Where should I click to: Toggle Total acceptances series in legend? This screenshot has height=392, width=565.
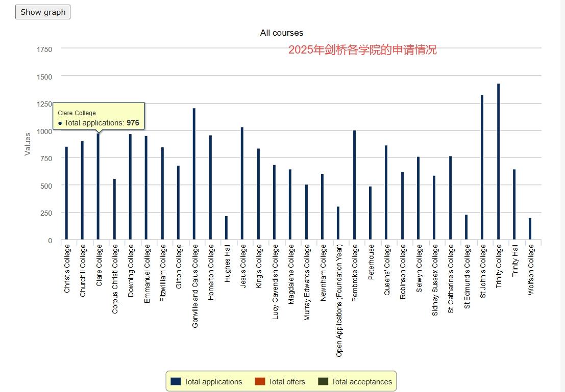[x=355, y=382]
